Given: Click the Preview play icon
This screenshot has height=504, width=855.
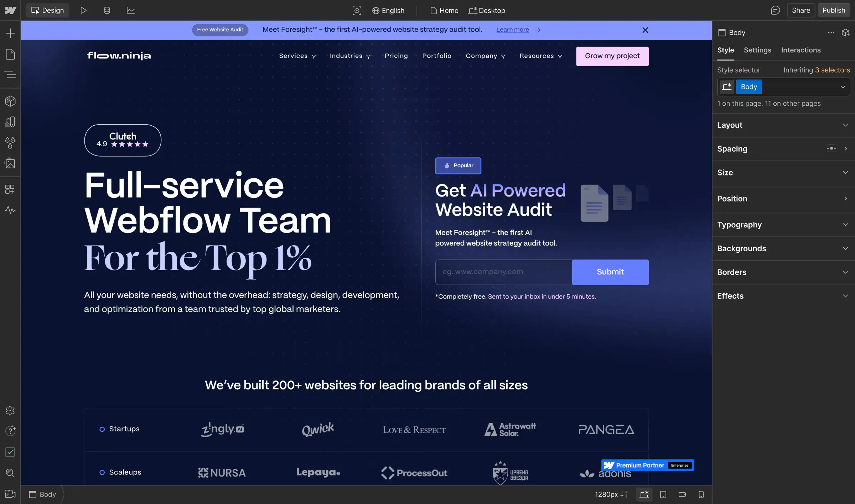Looking at the screenshot, I should 83,10.
